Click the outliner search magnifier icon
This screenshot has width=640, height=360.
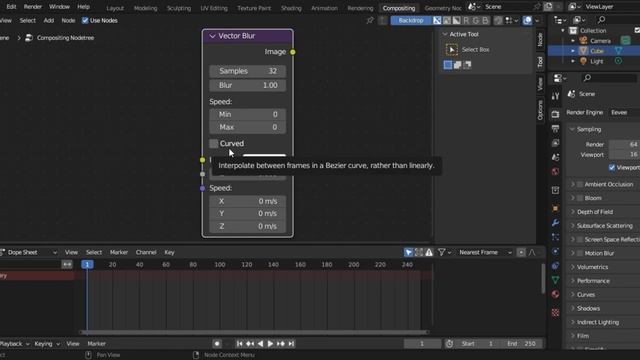click(x=601, y=20)
